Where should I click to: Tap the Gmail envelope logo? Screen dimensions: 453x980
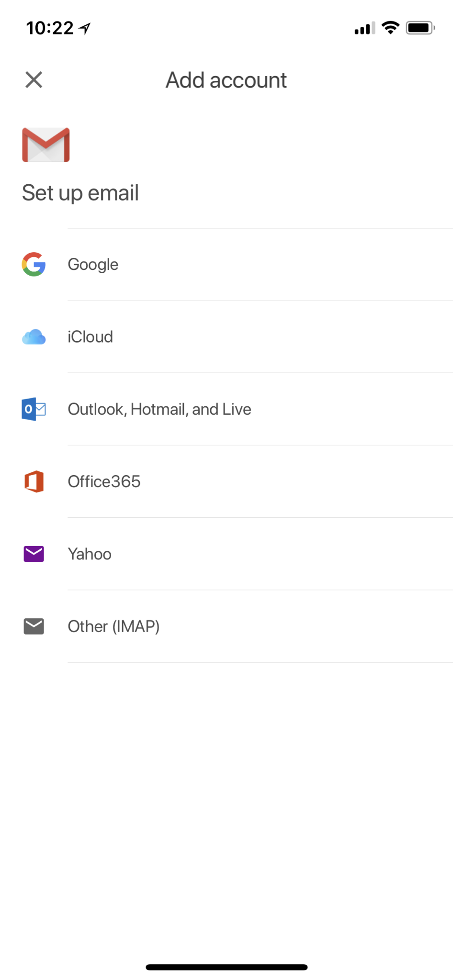point(46,145)
